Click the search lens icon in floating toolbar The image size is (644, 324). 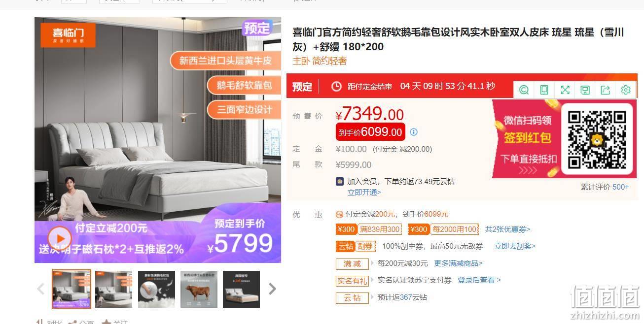(x=524, y=90)
